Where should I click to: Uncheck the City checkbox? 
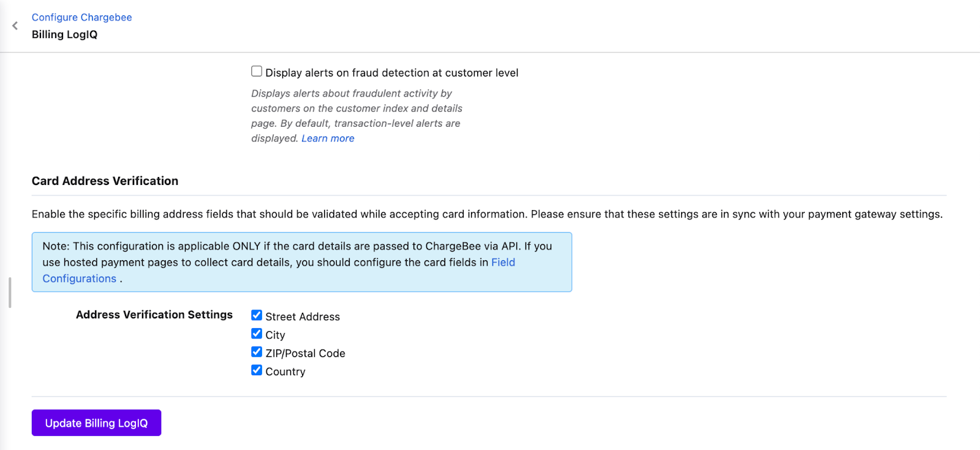(257, 334)
